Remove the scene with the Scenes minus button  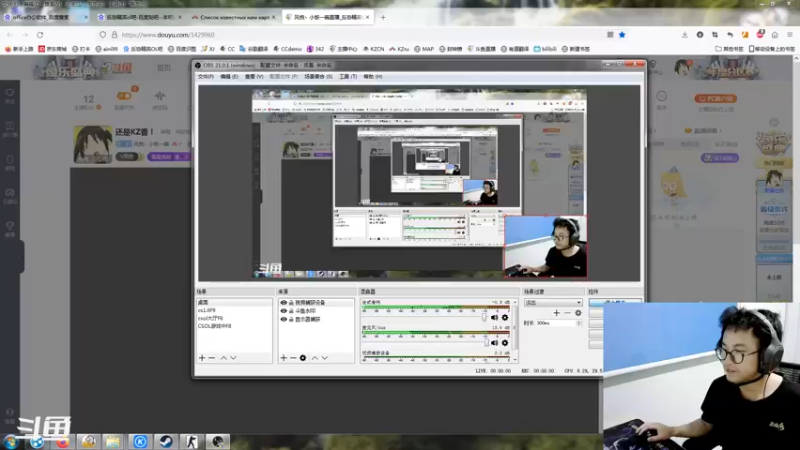tap(212, 358)
